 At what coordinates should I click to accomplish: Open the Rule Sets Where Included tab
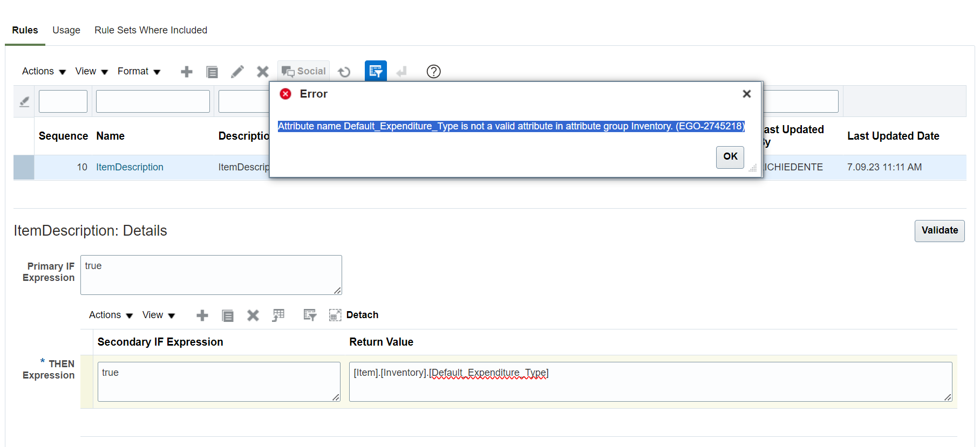click(151, 30)
